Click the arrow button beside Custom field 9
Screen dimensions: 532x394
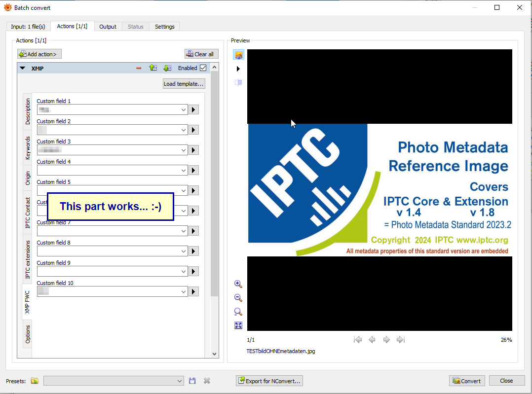(193, 272)
